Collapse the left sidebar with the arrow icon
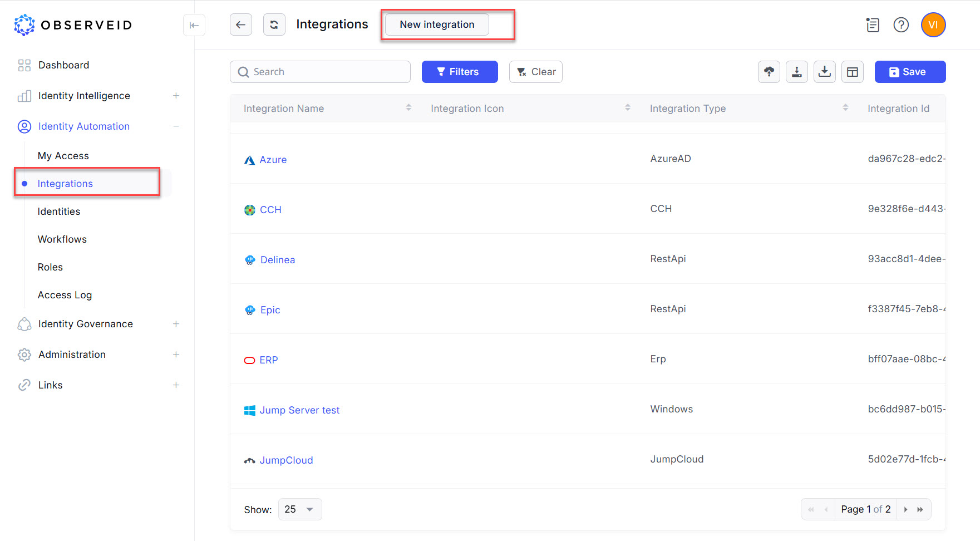 (194, 25)
